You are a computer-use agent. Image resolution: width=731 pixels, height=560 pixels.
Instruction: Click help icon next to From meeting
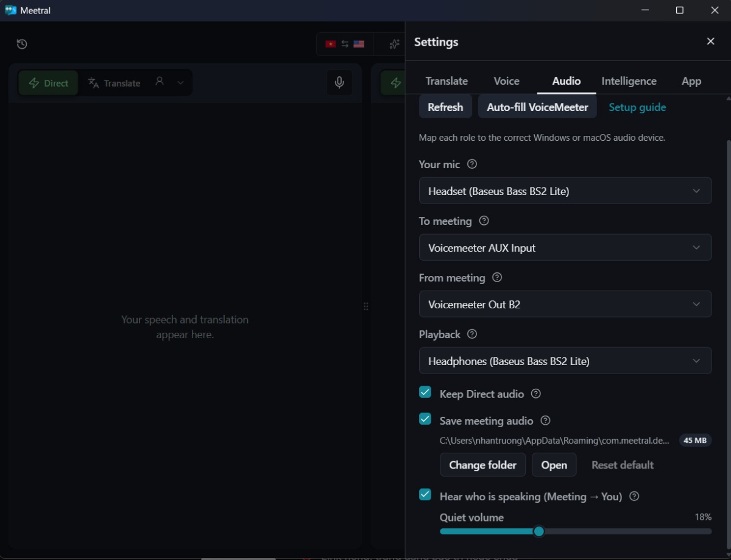point(497,277)
